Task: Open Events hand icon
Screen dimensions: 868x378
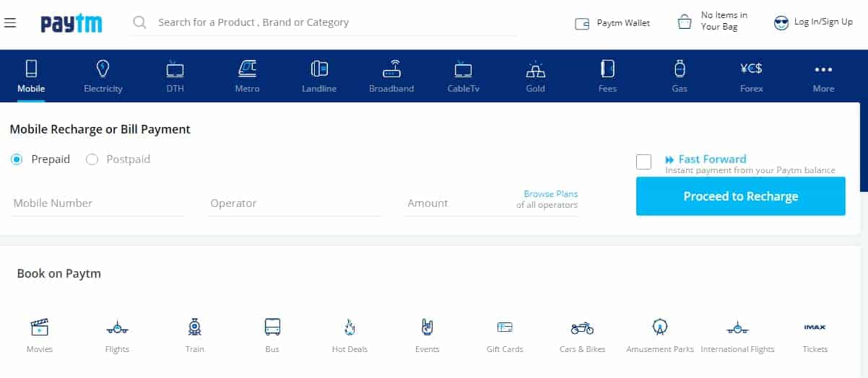Action: coord(427,328)
